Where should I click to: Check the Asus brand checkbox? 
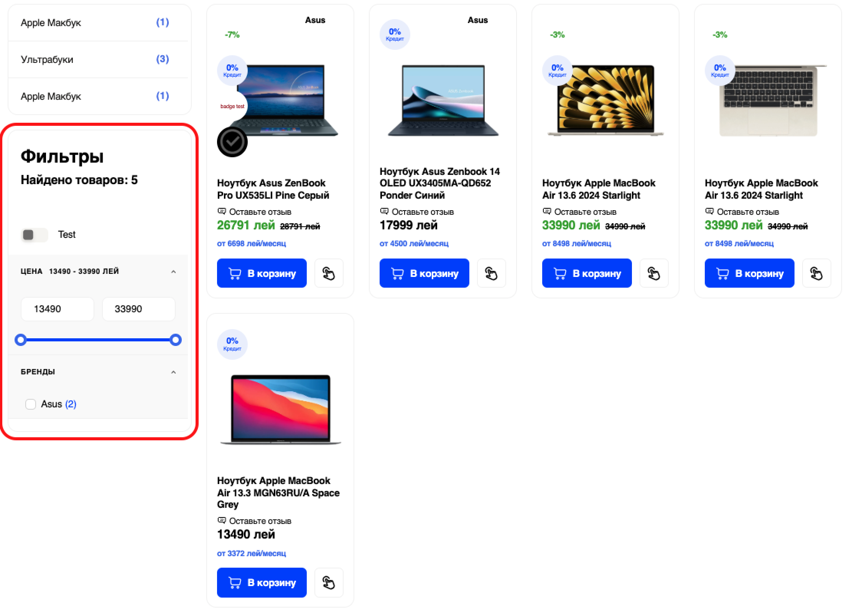point(31,404)
